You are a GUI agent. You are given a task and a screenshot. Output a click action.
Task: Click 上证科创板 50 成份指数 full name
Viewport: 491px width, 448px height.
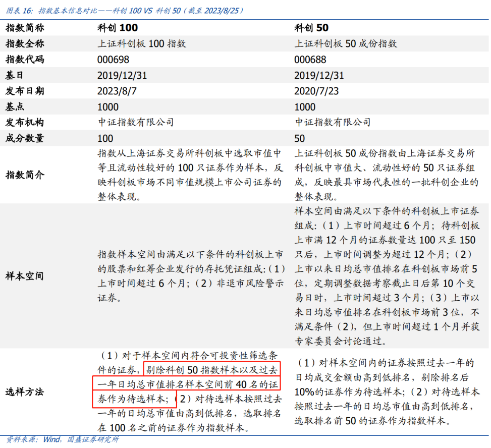[346, 43]
